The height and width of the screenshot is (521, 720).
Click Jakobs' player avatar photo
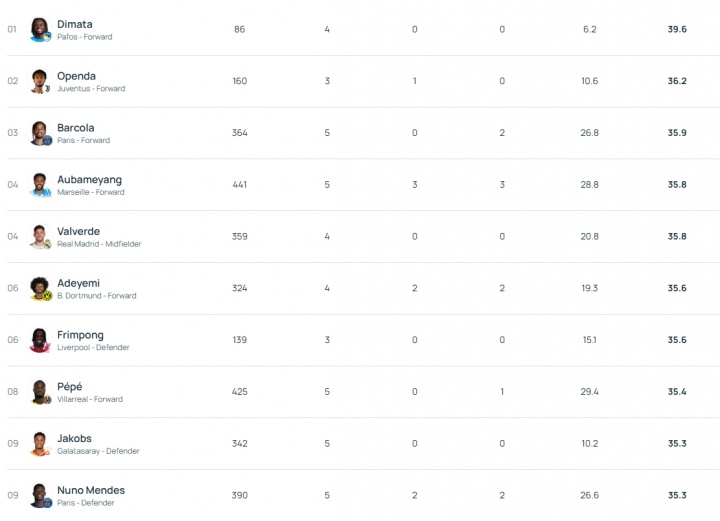40,444
